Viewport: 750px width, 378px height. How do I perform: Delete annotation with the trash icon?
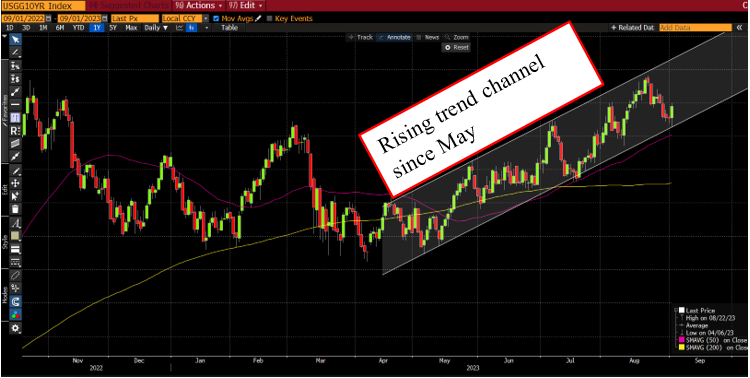coord(15,209)
